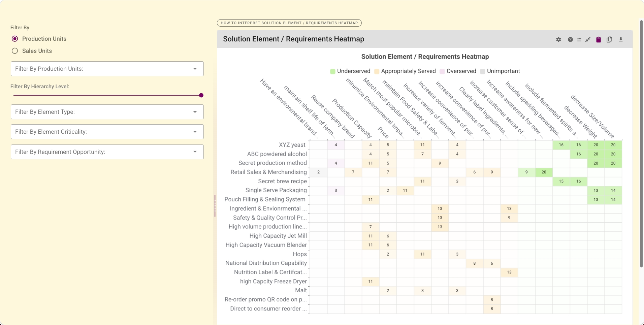This screenshot has width=644, height=325.
Task: Click cell 13 in Nutrition Label row
Action: point(509,272)
